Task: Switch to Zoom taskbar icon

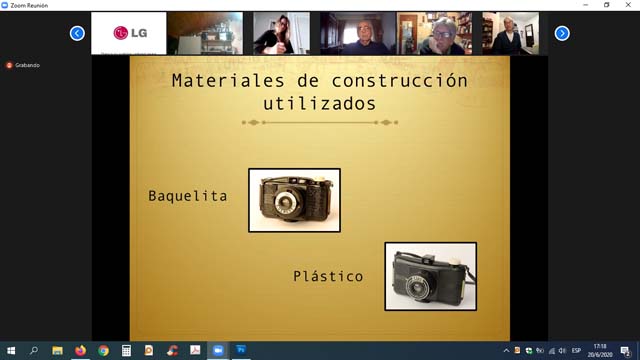Action: pyautogui.click(x=218, y=350)
